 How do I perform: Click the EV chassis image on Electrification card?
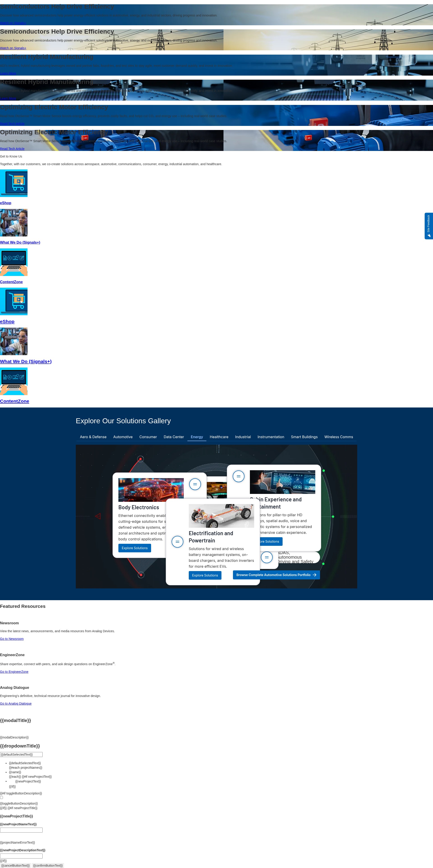pos(221,516)
